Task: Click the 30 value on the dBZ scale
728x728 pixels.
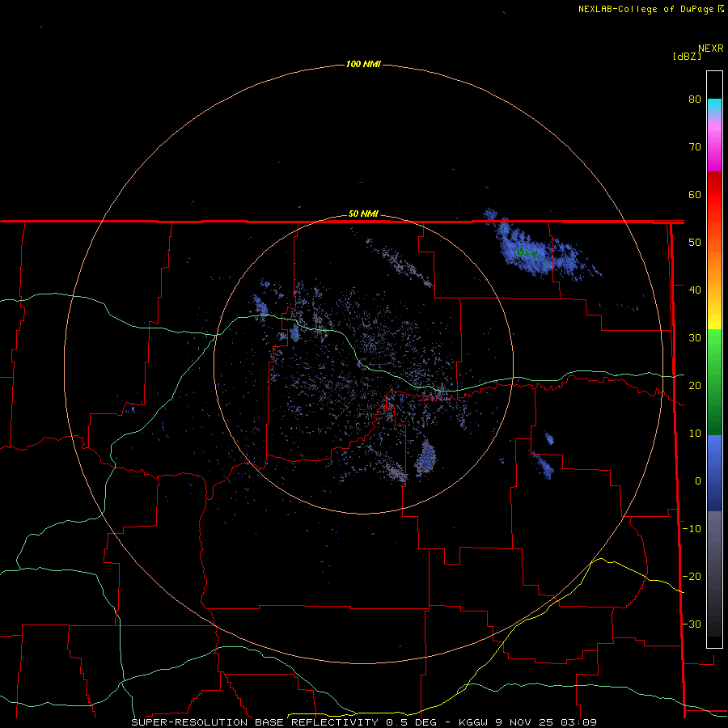Action: (695, 337)
